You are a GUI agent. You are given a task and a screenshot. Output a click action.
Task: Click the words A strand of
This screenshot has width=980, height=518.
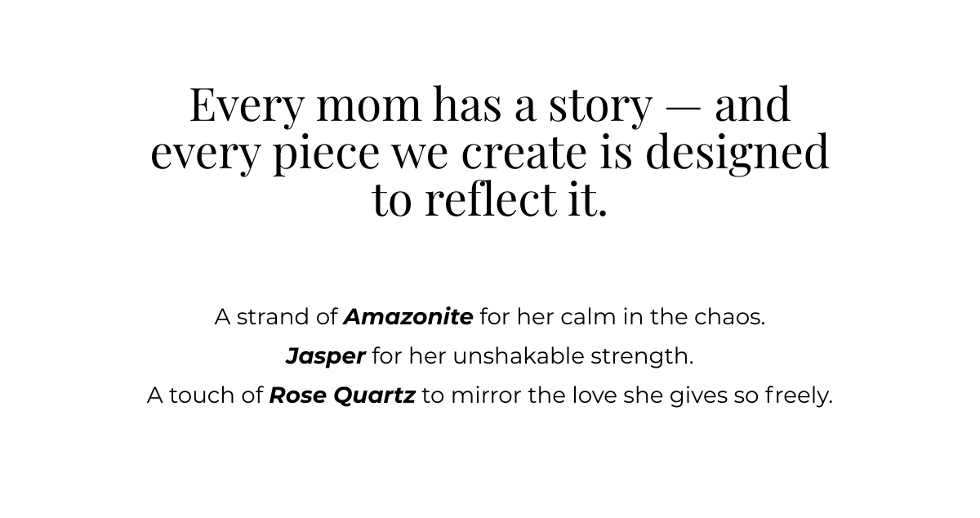click(276, 317)
